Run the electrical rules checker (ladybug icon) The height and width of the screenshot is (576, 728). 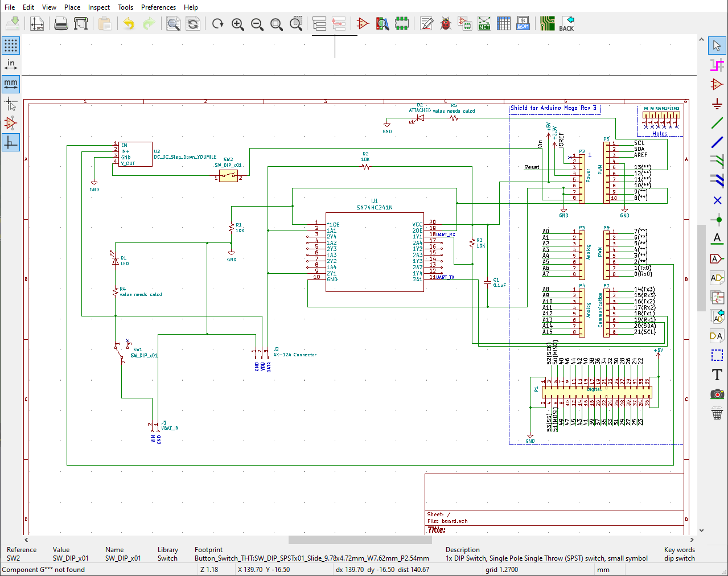(x=446, y=23)
